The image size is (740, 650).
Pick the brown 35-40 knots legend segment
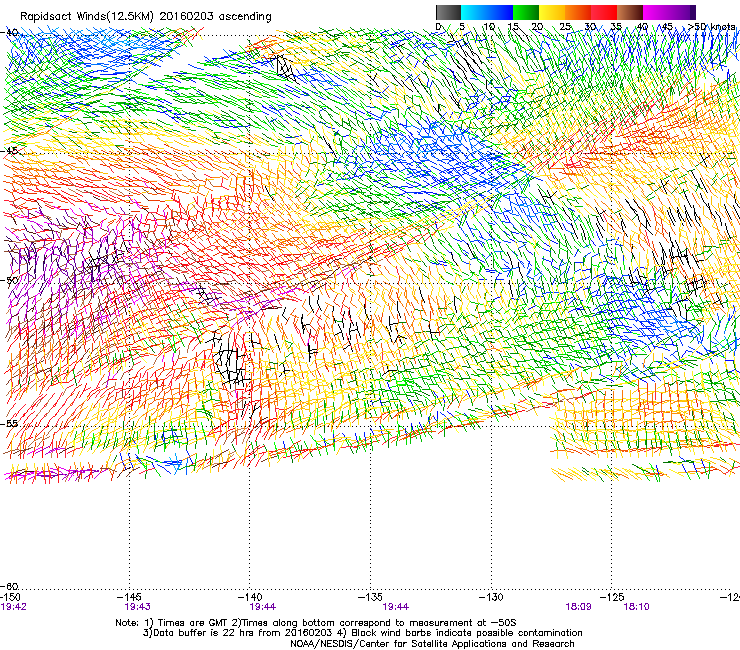(630, 12)
